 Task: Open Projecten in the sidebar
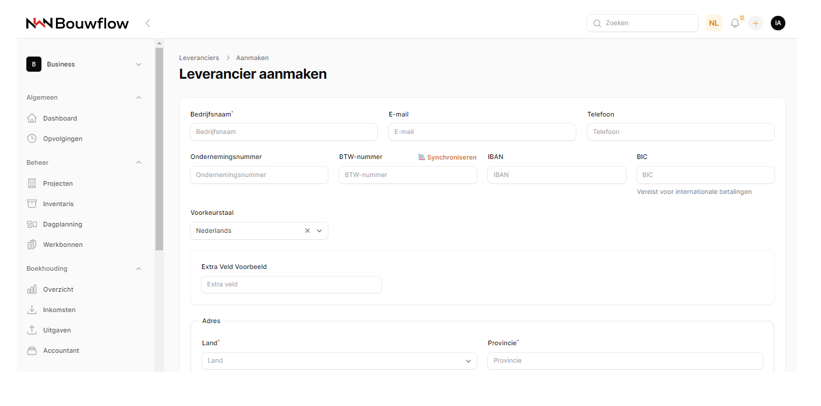pyautogui.click(x=58, y=184)
